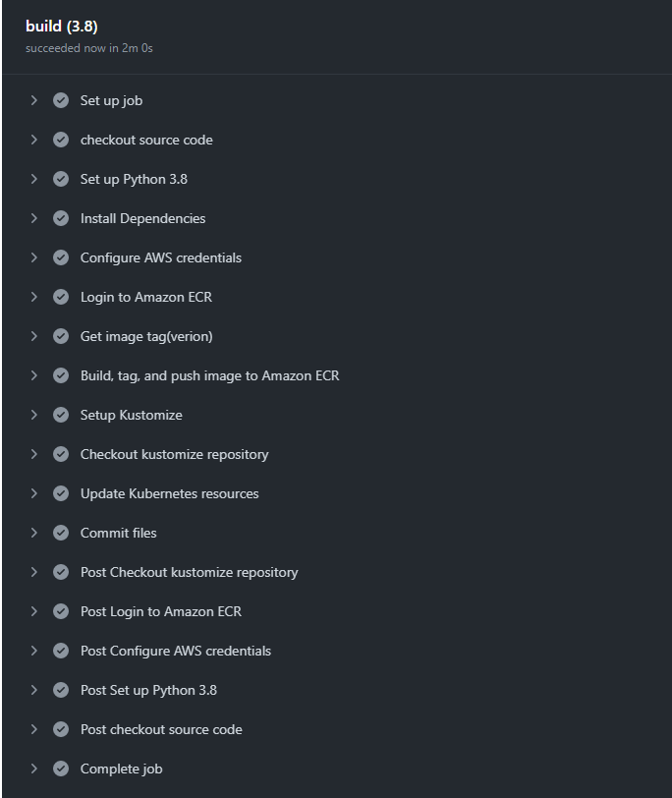The height and width of the screenshot is (798, 672).
Task: Click the build (3.8) job title
Action: point(62,26)
